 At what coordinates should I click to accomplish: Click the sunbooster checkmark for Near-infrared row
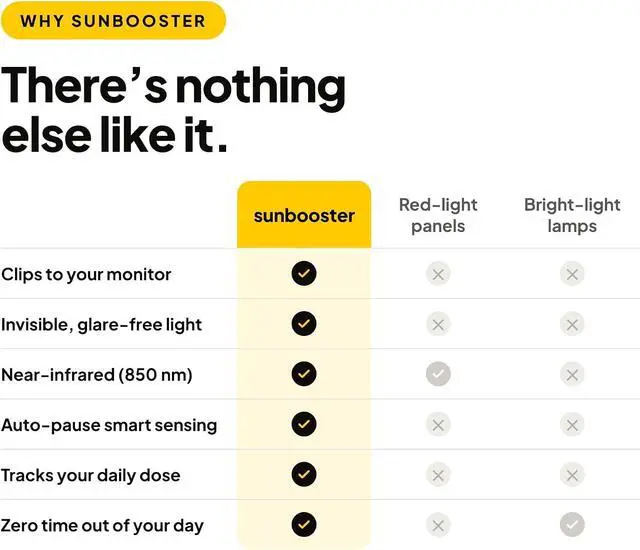304,374
